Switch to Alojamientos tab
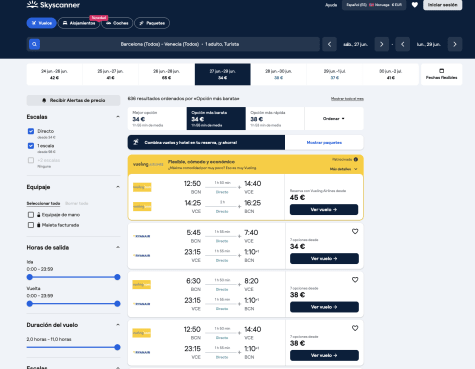Screen dimensions: 475x369 pyautogui.click(x=79, y=23)
